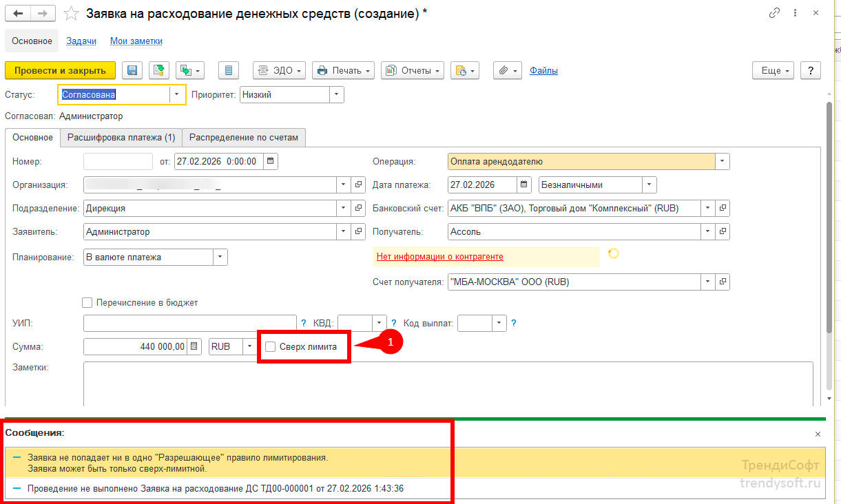Screen dimensions: 841x504
Task: Open the Приоритет dropdown
Action: pos(336,95)
